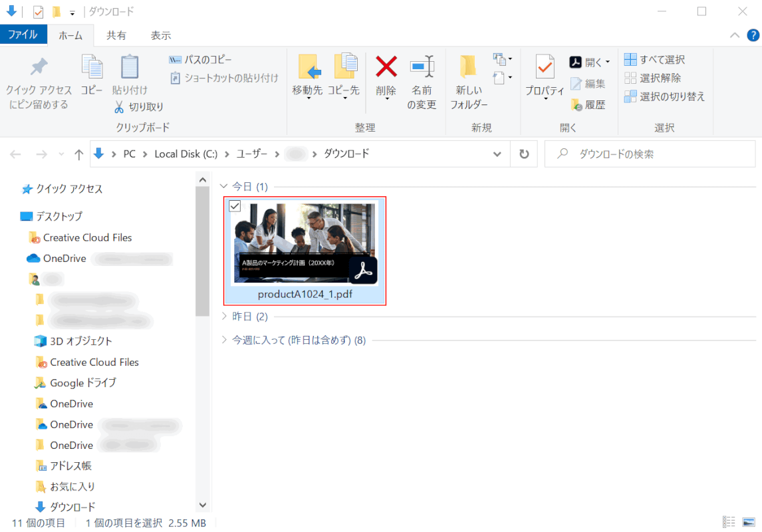
Task: Click the New Folder (新しいフォルダー) icon
Action: (469, 67)
